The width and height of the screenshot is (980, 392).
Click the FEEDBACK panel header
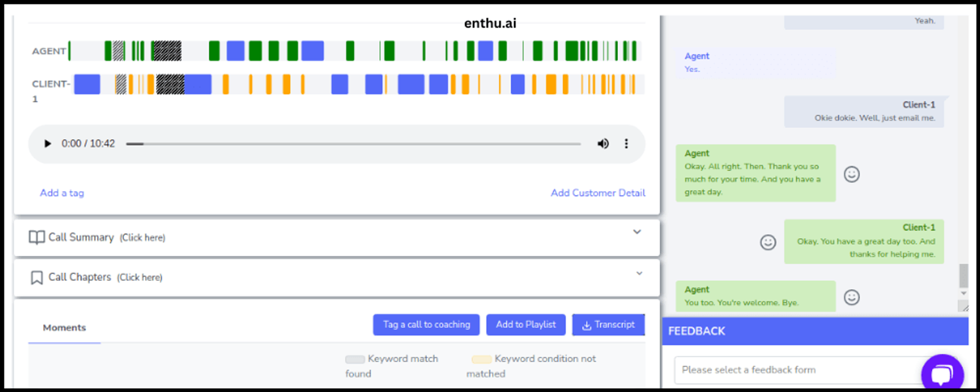pyautogui.click(x=815, y=331)
